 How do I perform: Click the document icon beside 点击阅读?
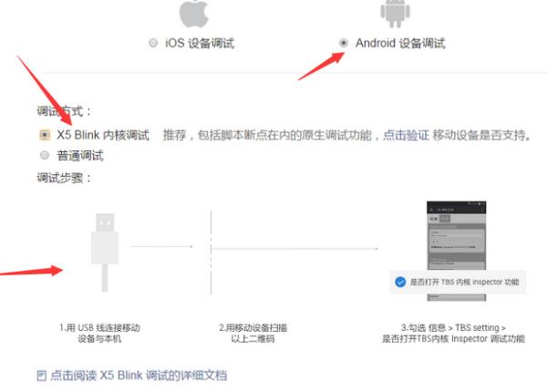pyautogui.click(x=42, y=376)
